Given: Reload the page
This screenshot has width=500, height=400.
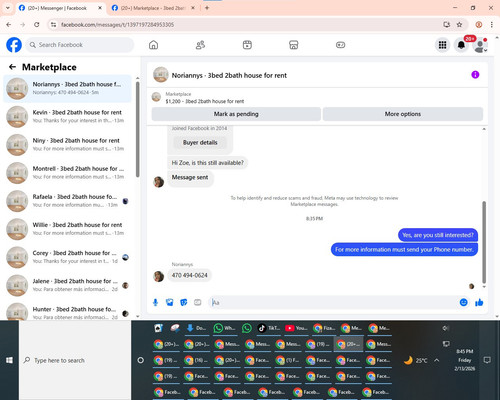Looking at the screenshot, I should (37, 25).
